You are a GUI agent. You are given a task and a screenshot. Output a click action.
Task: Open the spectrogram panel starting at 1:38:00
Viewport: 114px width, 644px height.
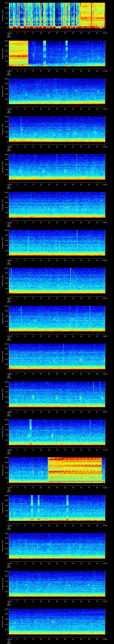[57, 357]
